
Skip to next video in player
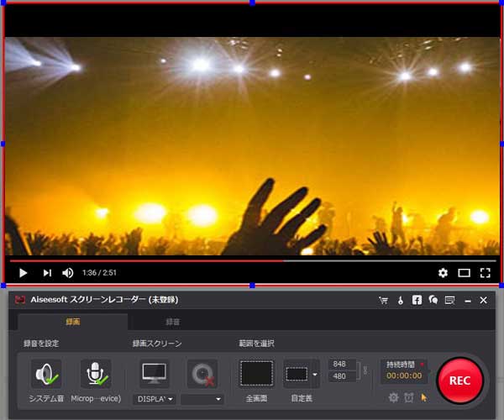(47, 273)
